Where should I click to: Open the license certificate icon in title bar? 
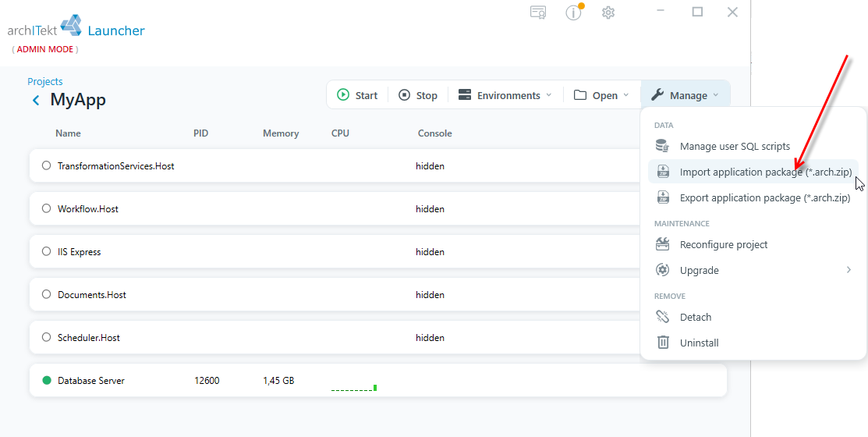[538, 12]
